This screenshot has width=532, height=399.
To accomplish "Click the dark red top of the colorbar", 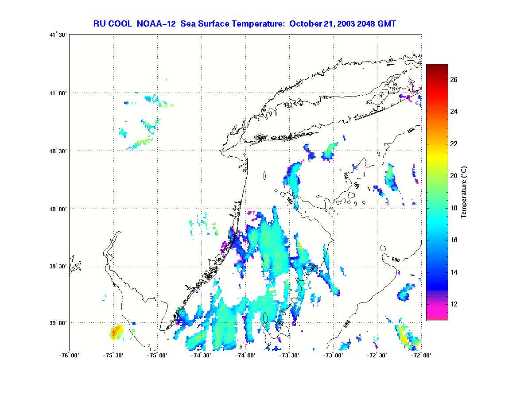I will (437, 67).
